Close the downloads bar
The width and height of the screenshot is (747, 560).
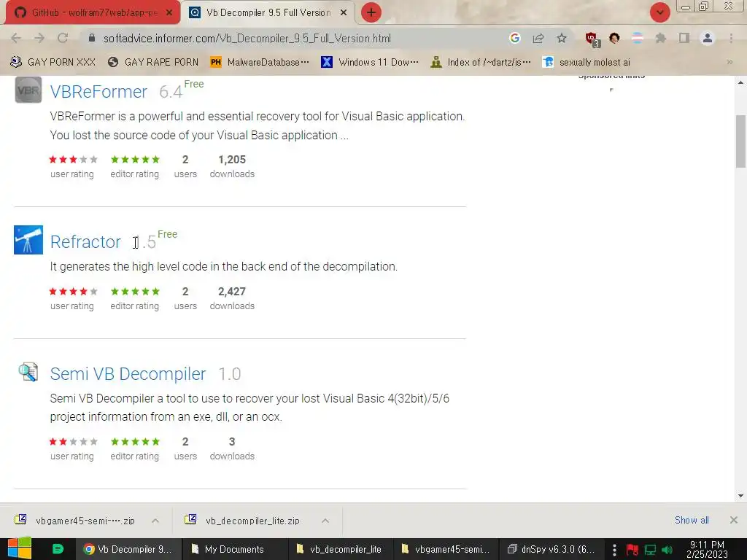tap(734, 520)
